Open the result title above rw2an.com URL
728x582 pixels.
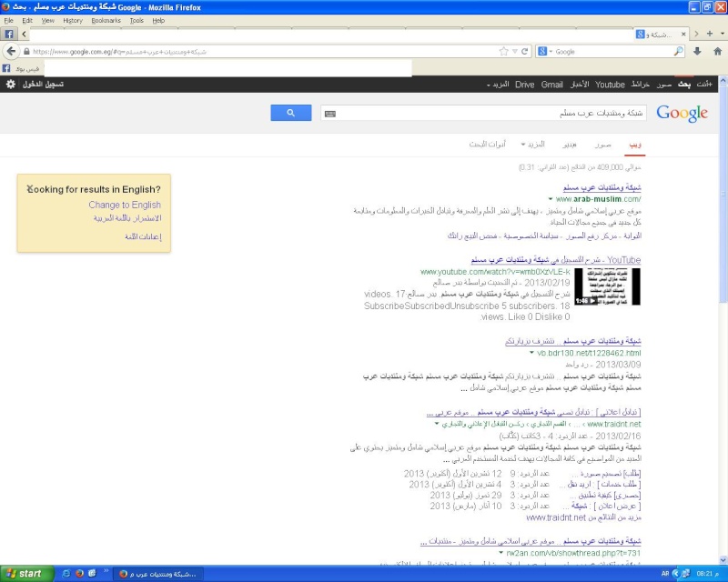(x=531, y=541)
